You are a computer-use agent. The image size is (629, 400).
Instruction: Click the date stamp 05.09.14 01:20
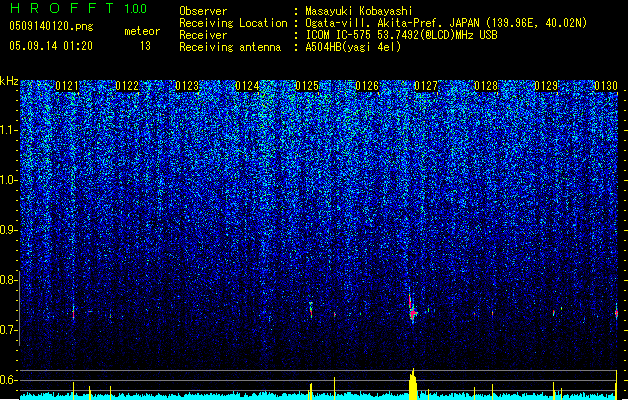click(x=51, y=46)
